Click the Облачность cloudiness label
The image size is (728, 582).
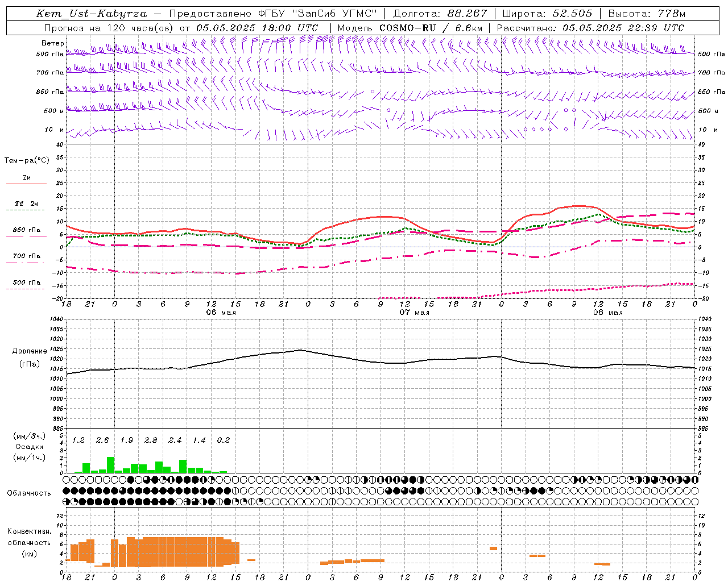tap(29, 493)
